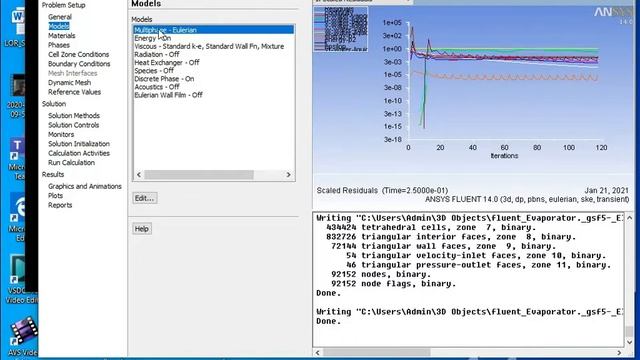The height and width of the screenshot is (360, 640).
Task: Open Run Calculation page
Action: pyautogui.click(x=71, y=162)
